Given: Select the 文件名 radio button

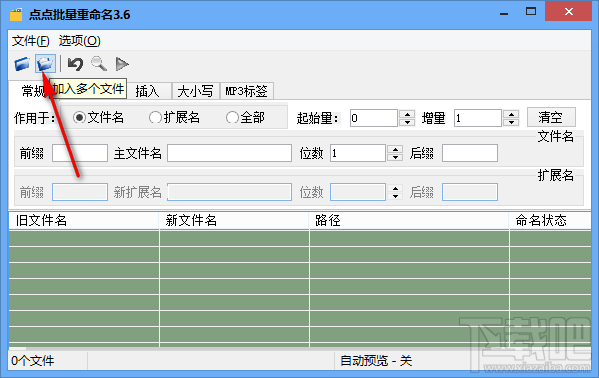Looking at the screenshot, I should click(98, 117).
